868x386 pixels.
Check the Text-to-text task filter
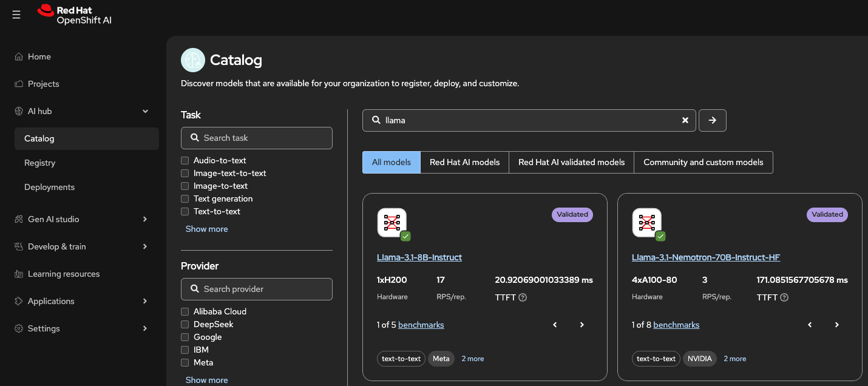click(x=185, y=211)
